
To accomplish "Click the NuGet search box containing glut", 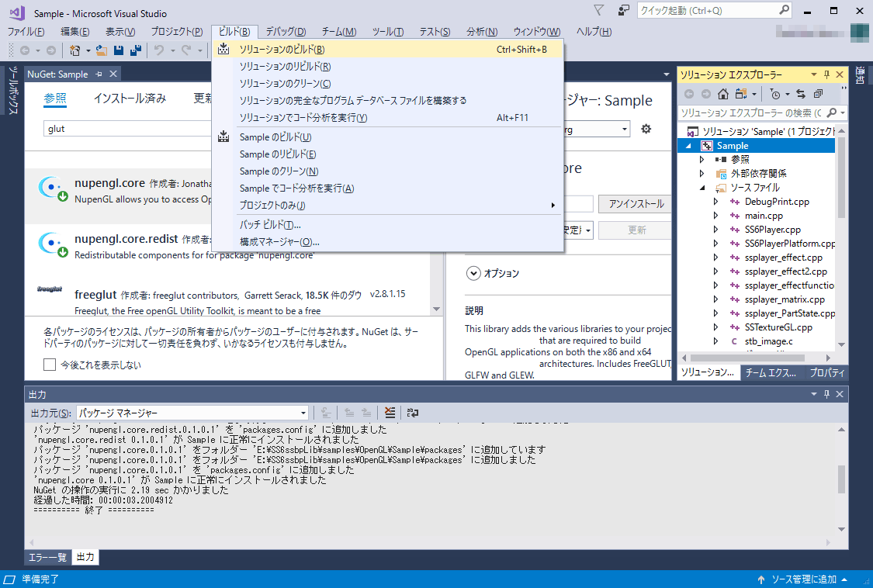I will 127,129.
